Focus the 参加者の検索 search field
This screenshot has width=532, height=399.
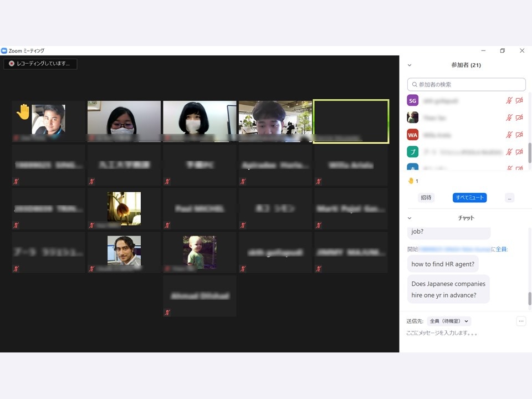pos(467,84)
